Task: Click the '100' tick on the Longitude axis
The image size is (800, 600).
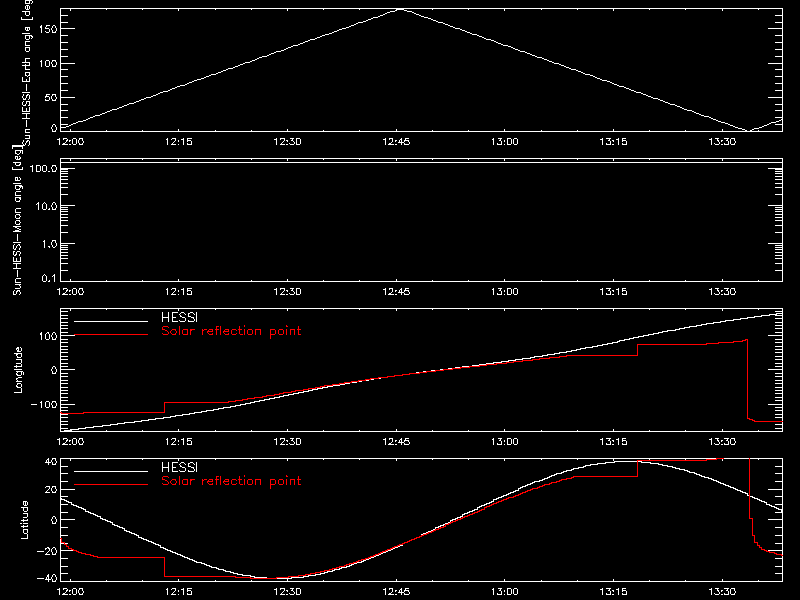Action: 47,336
